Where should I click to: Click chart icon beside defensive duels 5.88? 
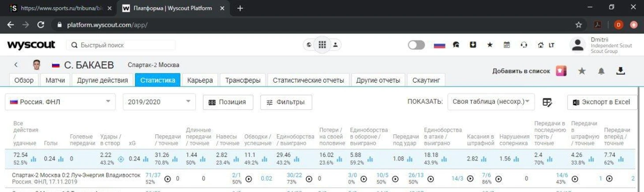(x=370, y=159)
